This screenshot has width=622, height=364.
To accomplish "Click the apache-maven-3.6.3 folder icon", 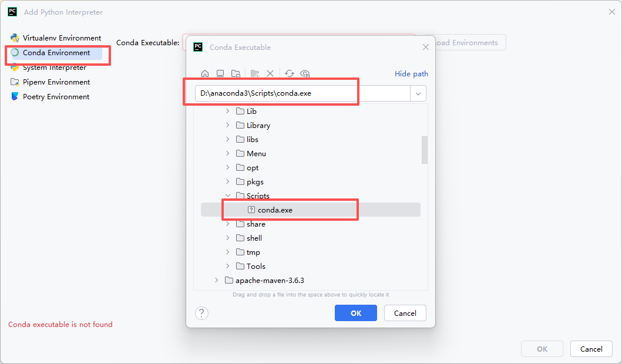I will coord(229,280).
